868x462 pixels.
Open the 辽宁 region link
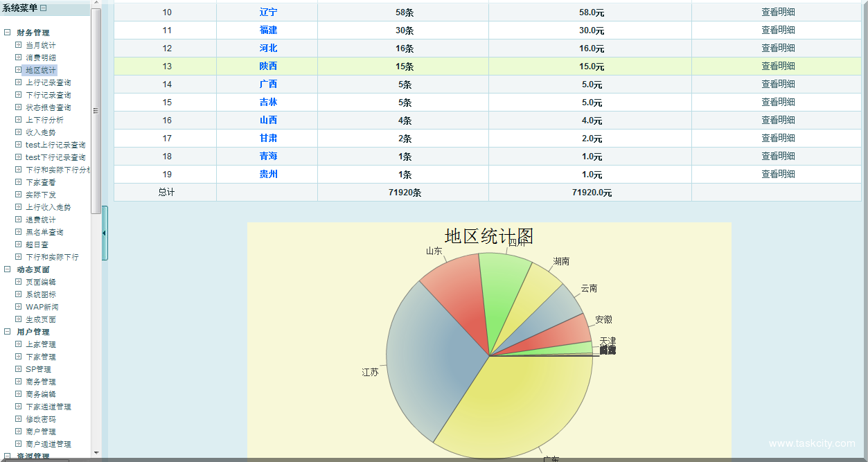click(x=268, y=12)
